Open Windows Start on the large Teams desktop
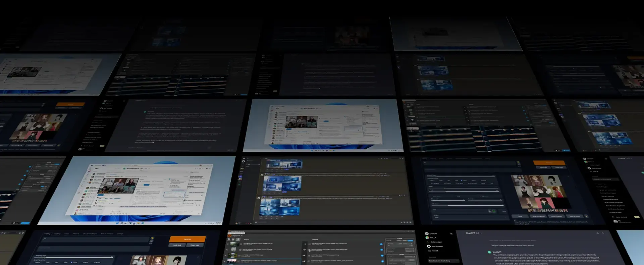Screen dimensions: 644x265 [x=117, y=223]
